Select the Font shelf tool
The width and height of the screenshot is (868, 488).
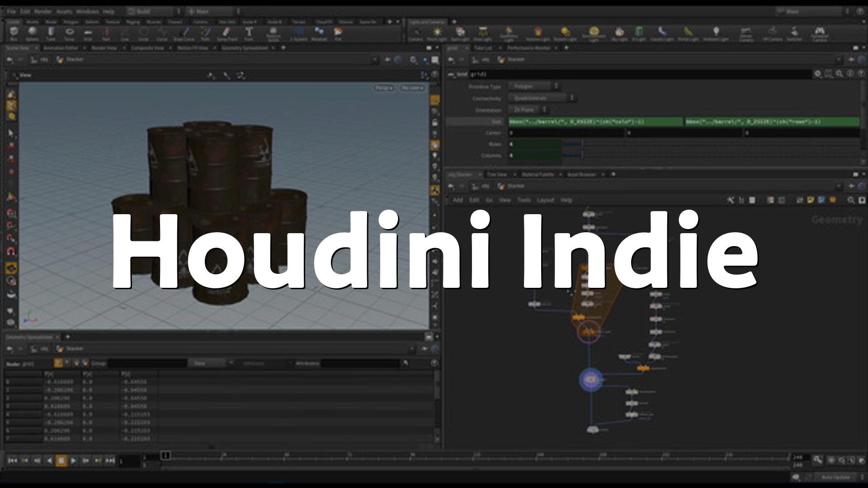(249, 33)
